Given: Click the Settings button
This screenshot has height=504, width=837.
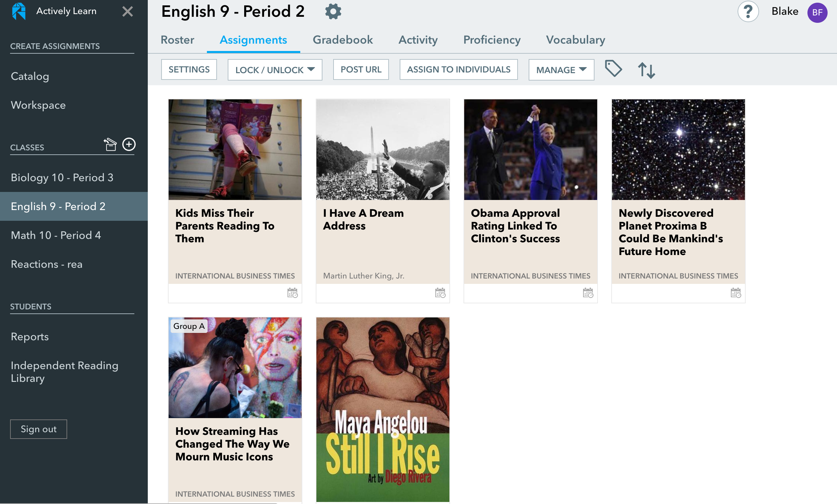Looking at the screenshot, I should tap(189, 69).
